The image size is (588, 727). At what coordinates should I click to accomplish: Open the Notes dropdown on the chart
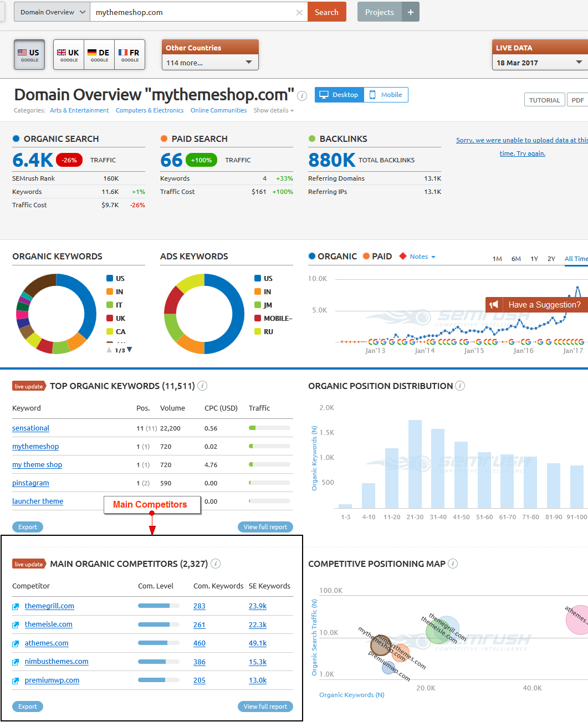(423, 257)
